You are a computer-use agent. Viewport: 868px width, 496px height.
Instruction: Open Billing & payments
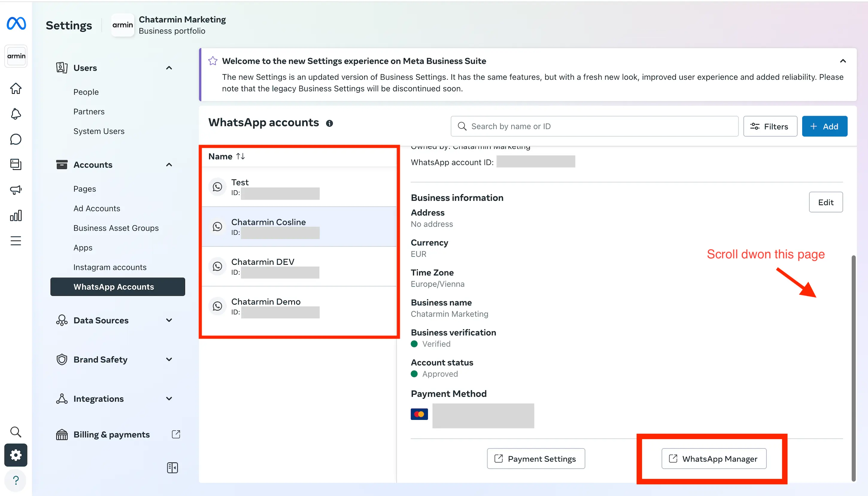tap(112, 435)
